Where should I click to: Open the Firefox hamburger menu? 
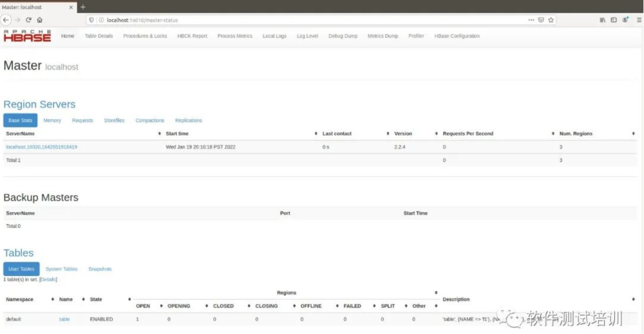(x=639, y=20)
